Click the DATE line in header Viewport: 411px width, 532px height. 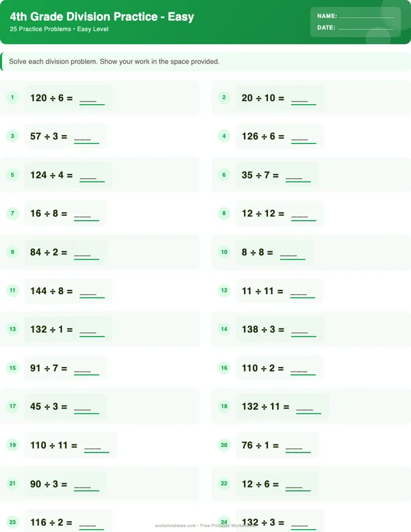click(x=366, y=28)
